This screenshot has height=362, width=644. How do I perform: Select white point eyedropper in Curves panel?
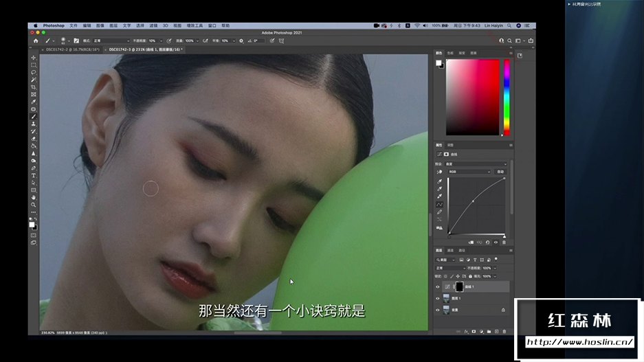(439, 196)
